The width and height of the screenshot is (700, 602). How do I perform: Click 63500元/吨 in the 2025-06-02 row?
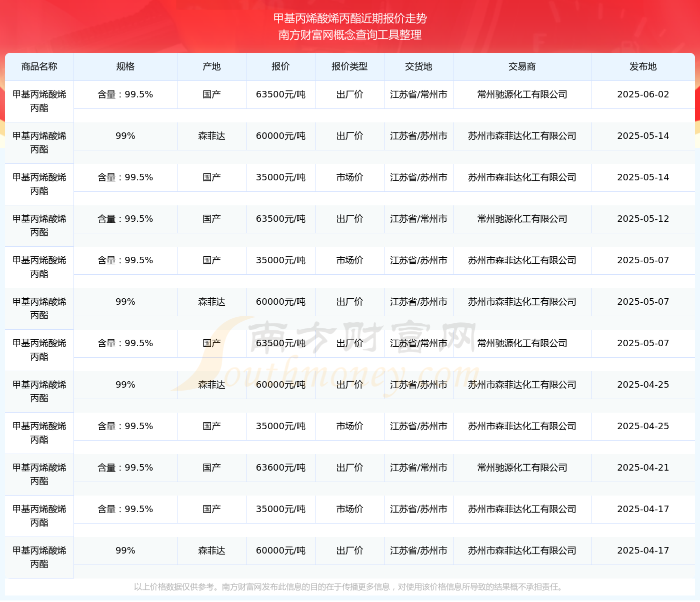(280, 94)
